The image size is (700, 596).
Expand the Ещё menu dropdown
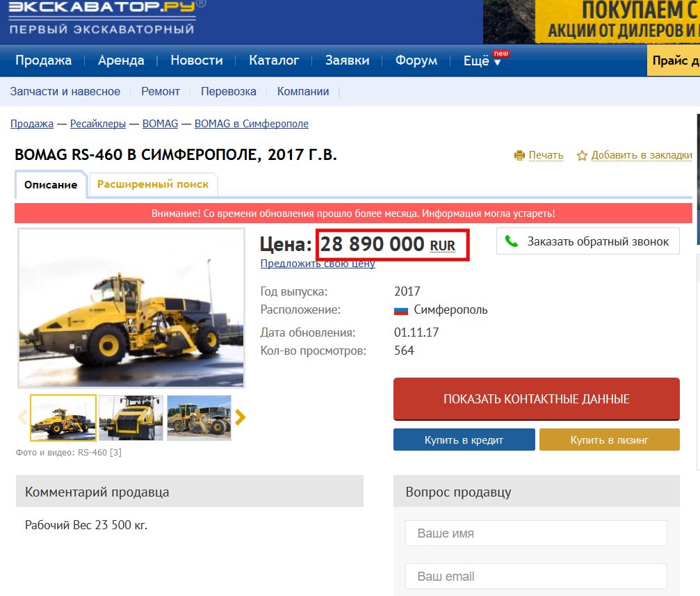(x=482, y=61)
